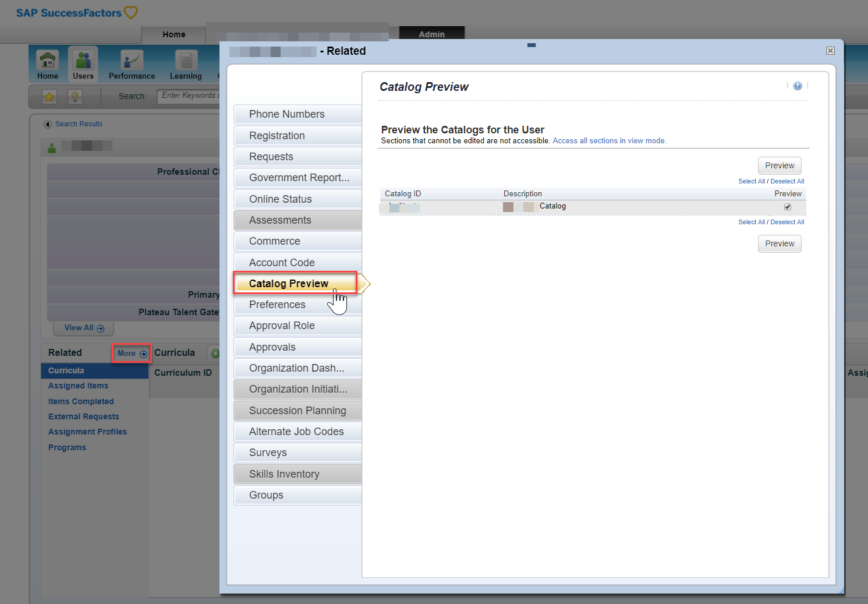Click upper Deselect All link

787,181
